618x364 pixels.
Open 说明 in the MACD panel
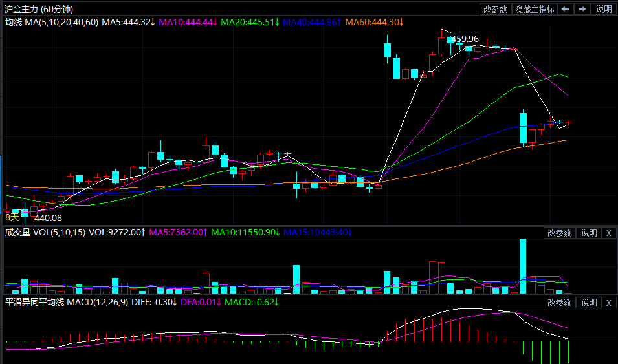tap(589, 303)
